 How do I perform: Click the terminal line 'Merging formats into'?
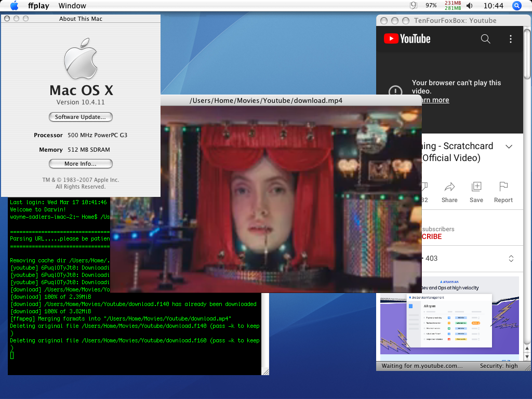pyautogui.click(x=121, y=318)
